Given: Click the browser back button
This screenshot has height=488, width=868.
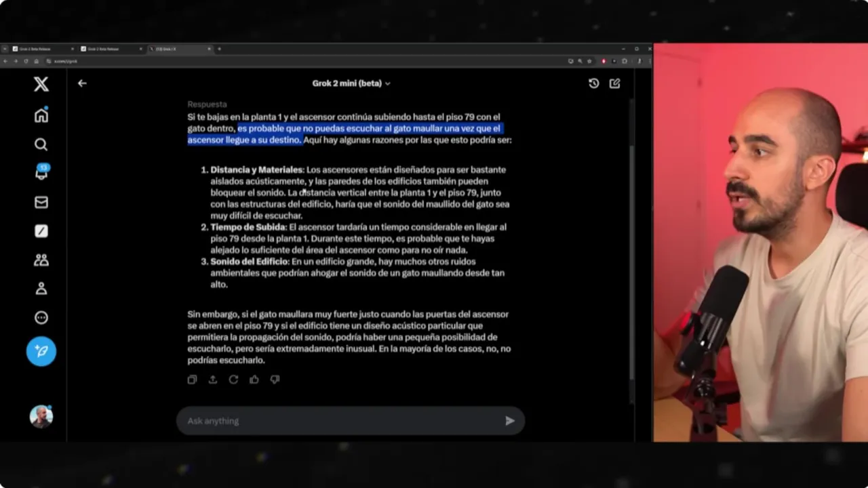Looking at the screenshot, I should click(5, 61).
